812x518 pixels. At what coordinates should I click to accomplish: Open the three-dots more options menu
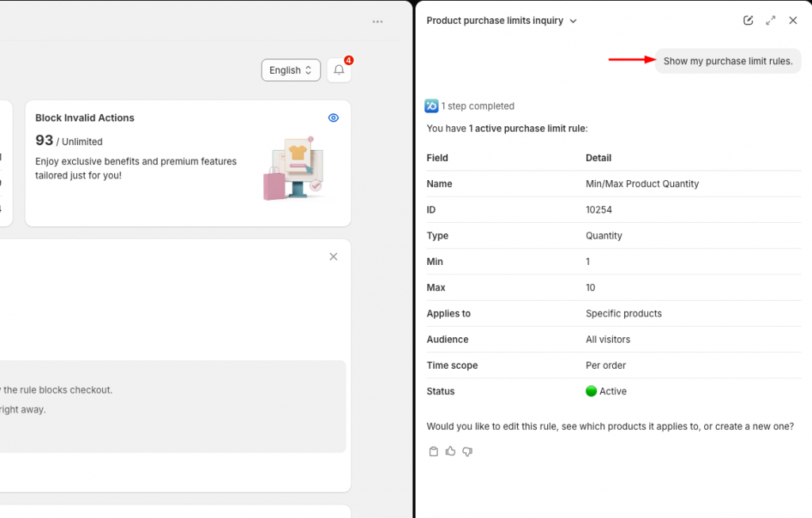click(x=377, y=21)
